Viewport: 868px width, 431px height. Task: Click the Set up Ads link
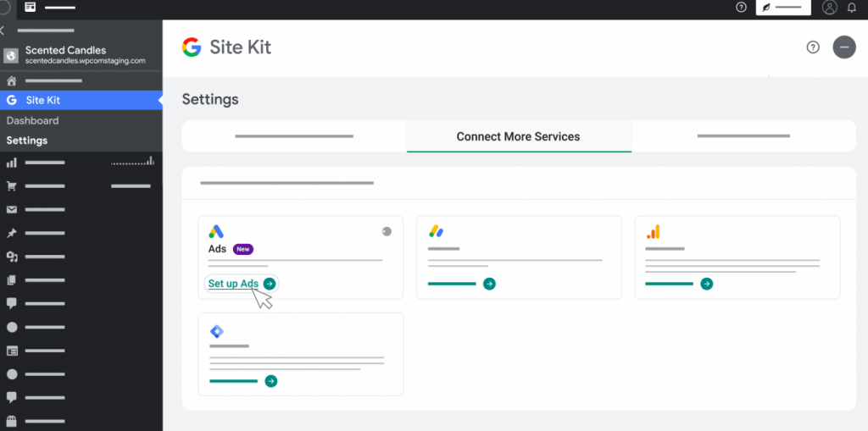(x=234, y=284)
